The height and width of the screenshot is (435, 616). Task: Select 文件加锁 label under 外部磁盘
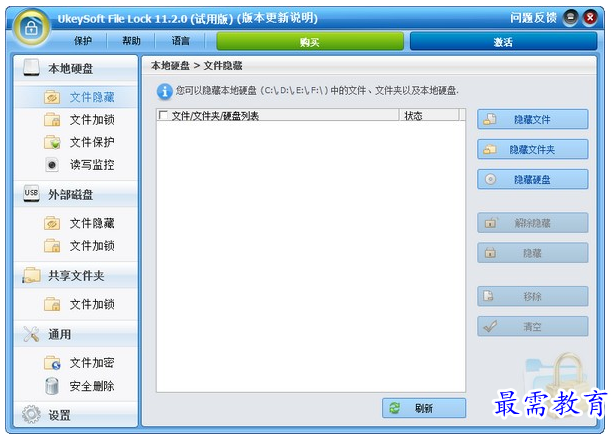coord(92,246)
